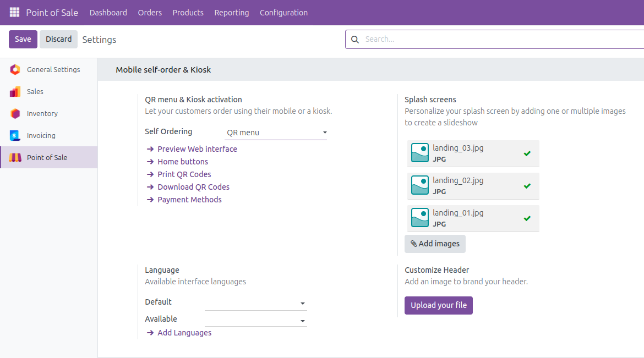The height and width of the screenshot is (358, 644).
Task: Expand the Available languages dropdown
Action: (x=255, y=320)
